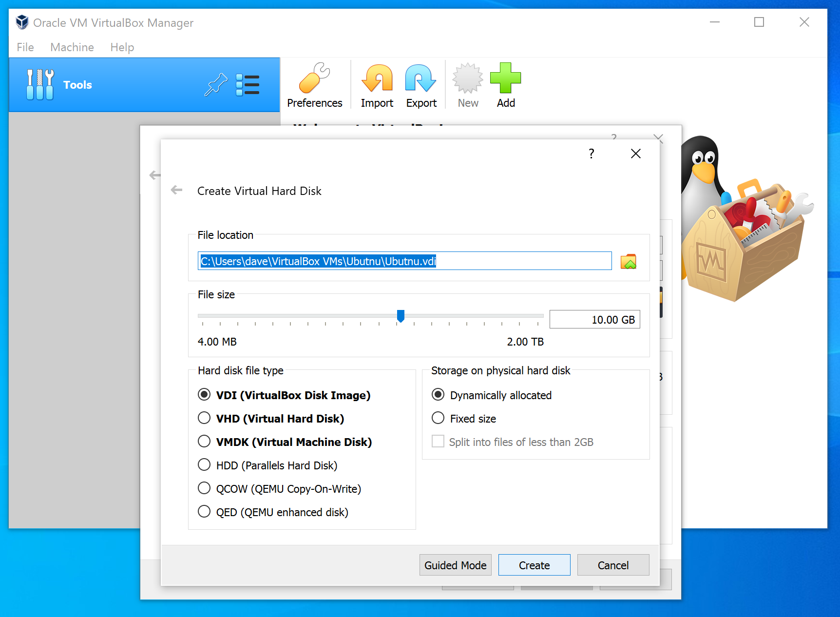840x617 pixels.
Task: Click the back arrow in Create Virtual Hard Disk
Action: coord(177,190)
